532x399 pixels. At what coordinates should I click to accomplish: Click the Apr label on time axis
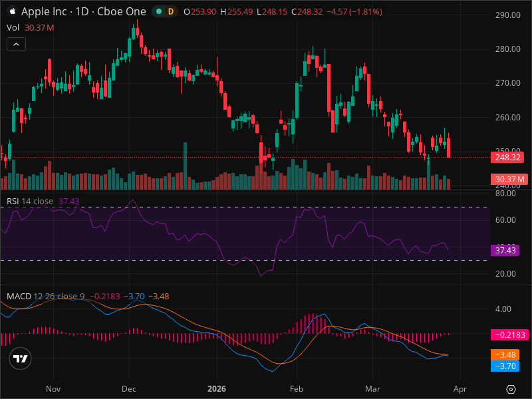[460, 389]
